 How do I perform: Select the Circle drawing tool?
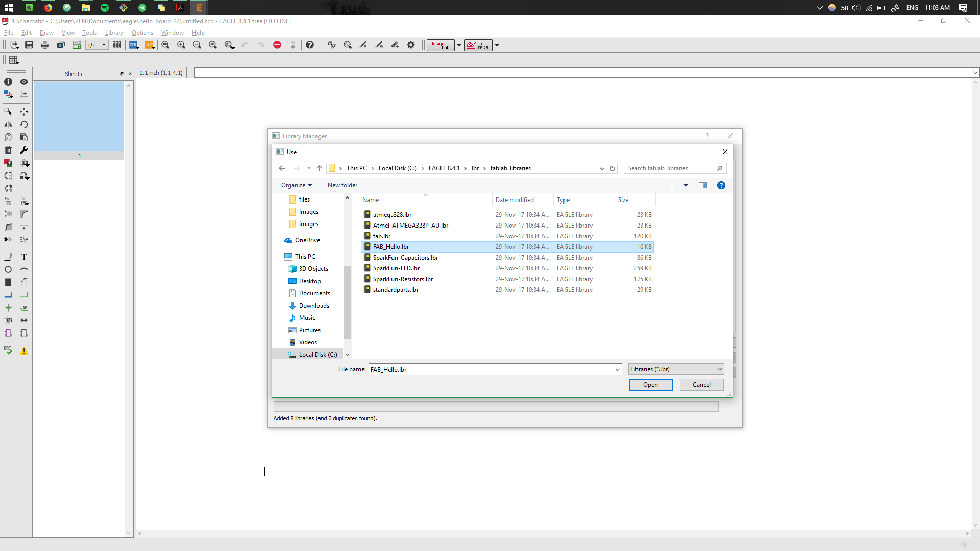click(x=8, y=269)
